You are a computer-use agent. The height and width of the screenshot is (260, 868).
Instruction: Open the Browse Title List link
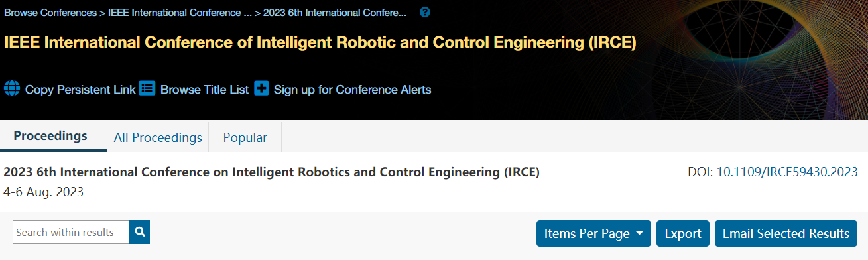click(x=204, y=89)
